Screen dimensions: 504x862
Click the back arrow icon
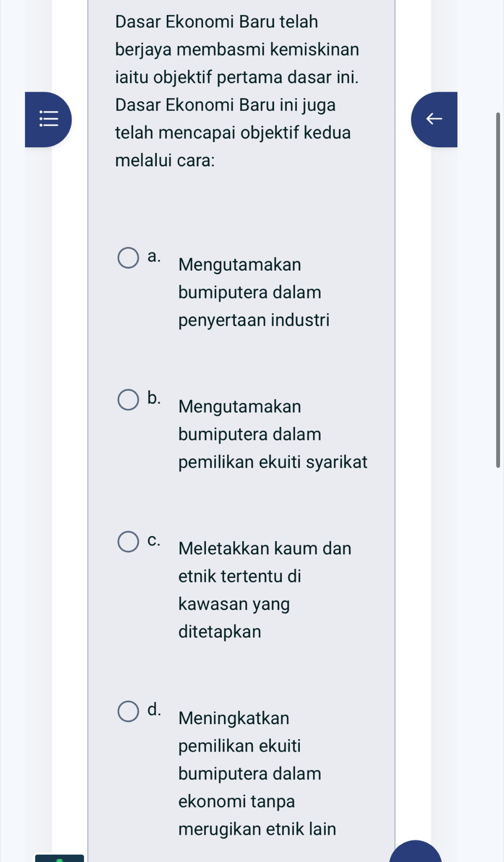tap(434, 119)
